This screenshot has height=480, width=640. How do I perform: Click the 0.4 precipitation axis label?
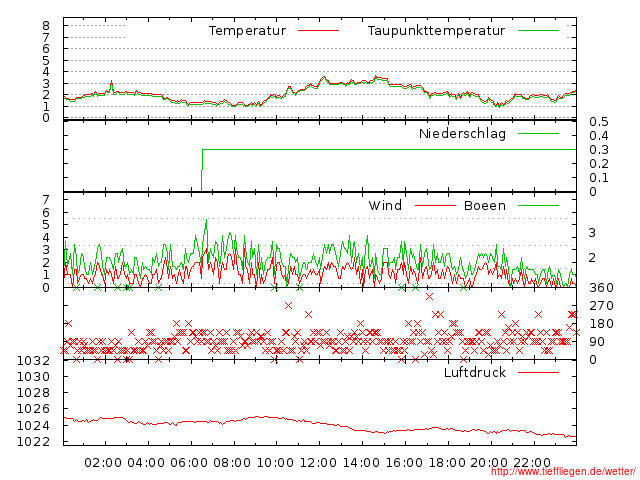599,136
